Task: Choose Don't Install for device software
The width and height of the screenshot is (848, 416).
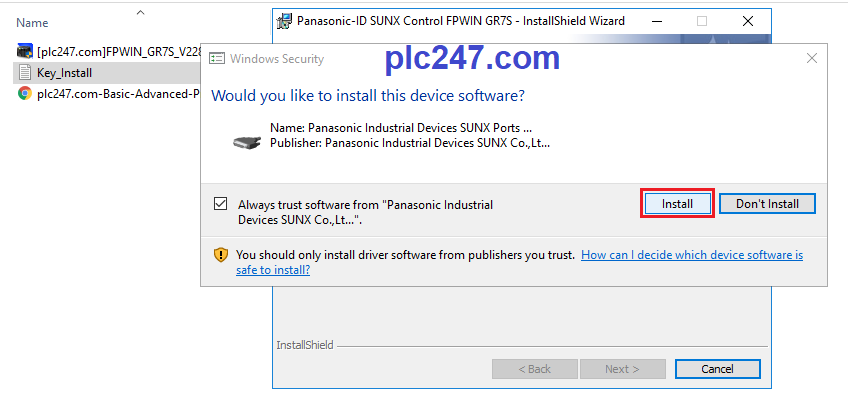Action: pos(767,204)
